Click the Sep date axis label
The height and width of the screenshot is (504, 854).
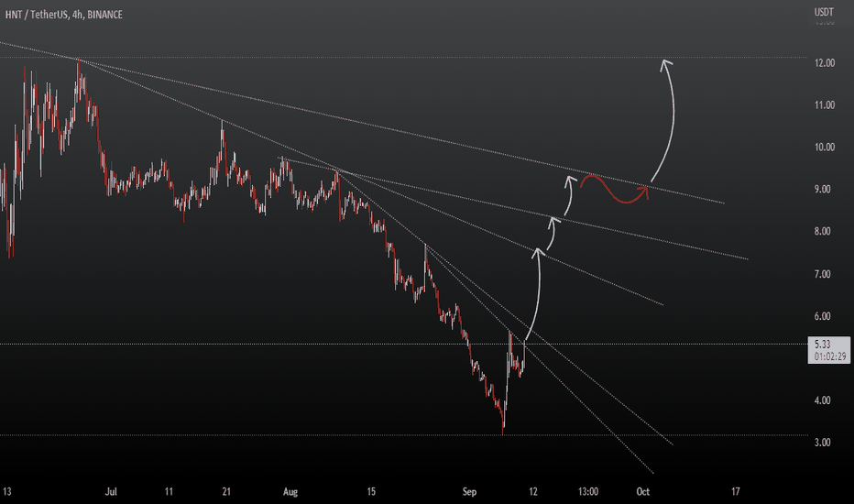click(469, 491)
